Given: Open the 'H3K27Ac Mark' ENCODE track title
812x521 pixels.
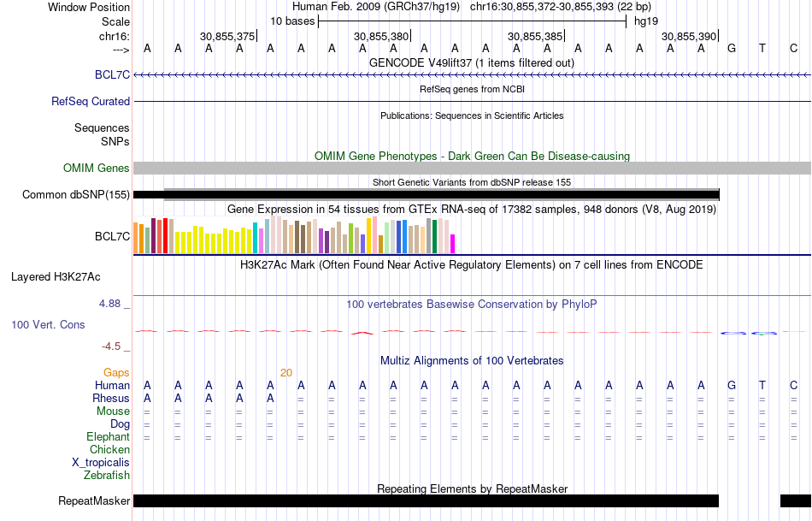Looking at the screenshot, I should point(471,265).
